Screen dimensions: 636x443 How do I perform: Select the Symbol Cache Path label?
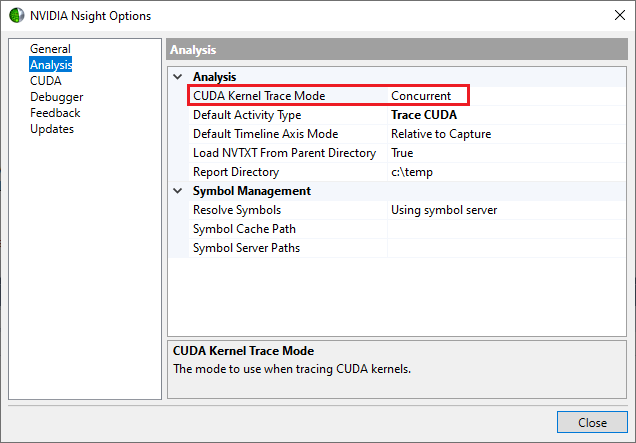coord(244,229)
